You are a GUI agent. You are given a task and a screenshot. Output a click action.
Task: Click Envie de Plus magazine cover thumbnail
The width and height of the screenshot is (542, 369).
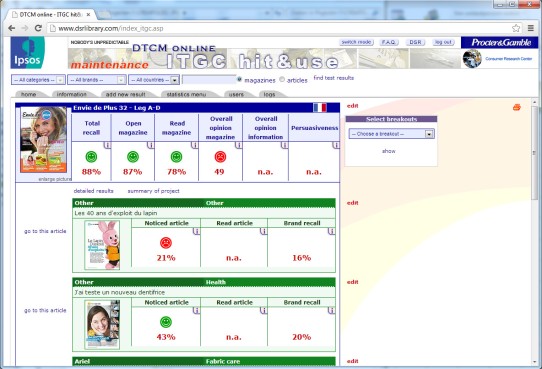(x=44, y=140)
